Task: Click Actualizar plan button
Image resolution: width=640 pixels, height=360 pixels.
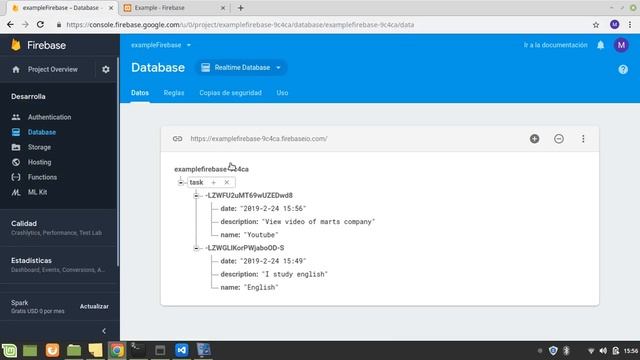Action: coord(94,307)
